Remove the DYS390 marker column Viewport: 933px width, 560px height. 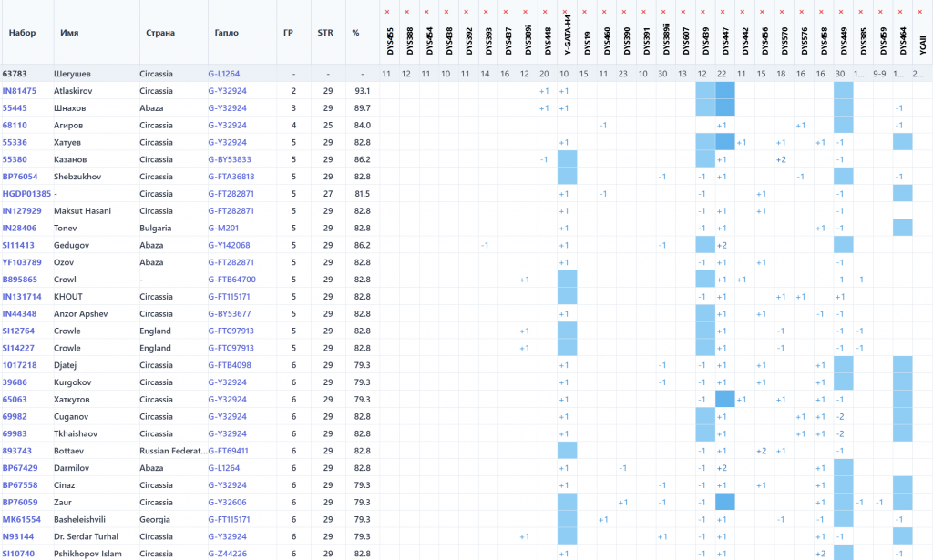(x=624, y=12)
